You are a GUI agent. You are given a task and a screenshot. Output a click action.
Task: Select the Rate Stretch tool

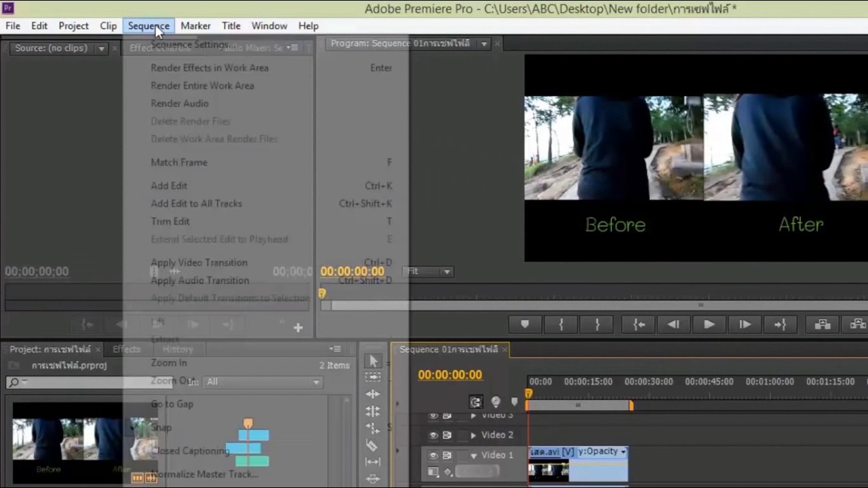373,428
